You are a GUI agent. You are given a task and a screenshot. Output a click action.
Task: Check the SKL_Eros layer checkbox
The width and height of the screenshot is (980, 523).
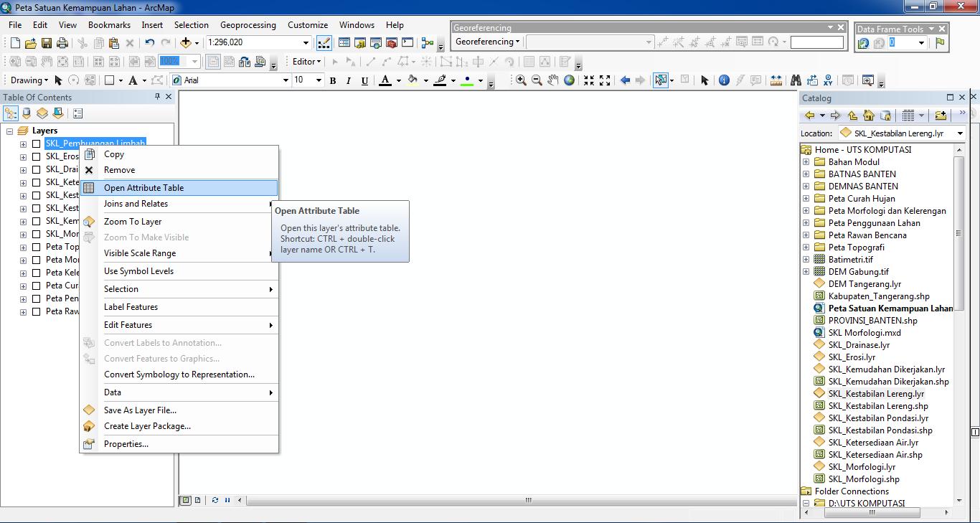[x=36, y=156]
